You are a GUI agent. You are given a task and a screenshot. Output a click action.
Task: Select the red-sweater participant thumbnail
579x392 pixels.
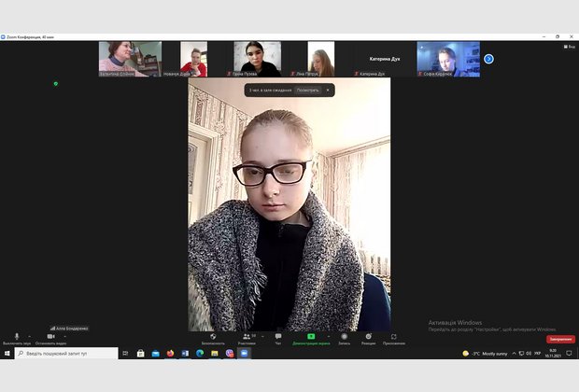[x=193, y=59]
